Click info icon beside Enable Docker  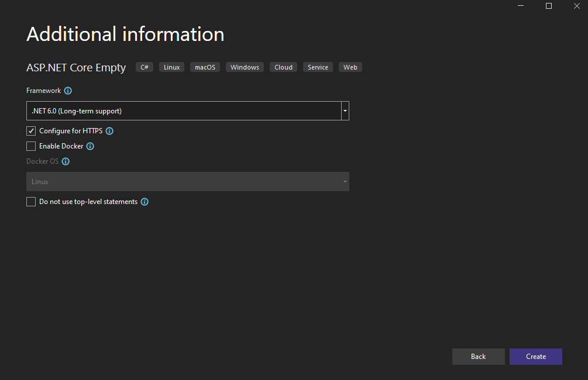(x=90, y=147)
